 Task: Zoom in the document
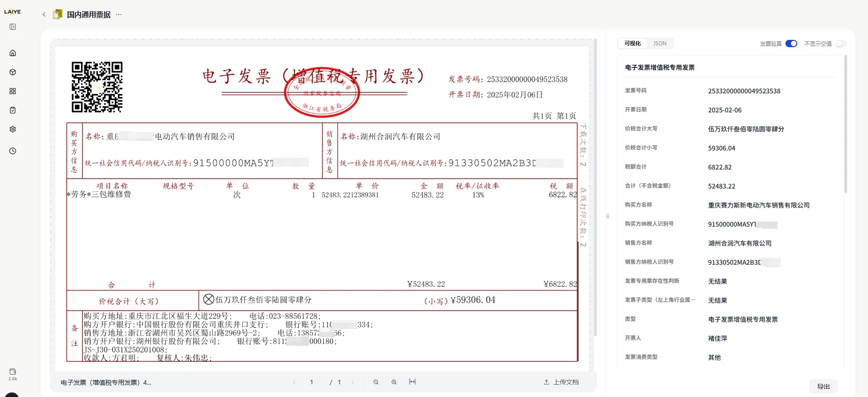point(394,382)
